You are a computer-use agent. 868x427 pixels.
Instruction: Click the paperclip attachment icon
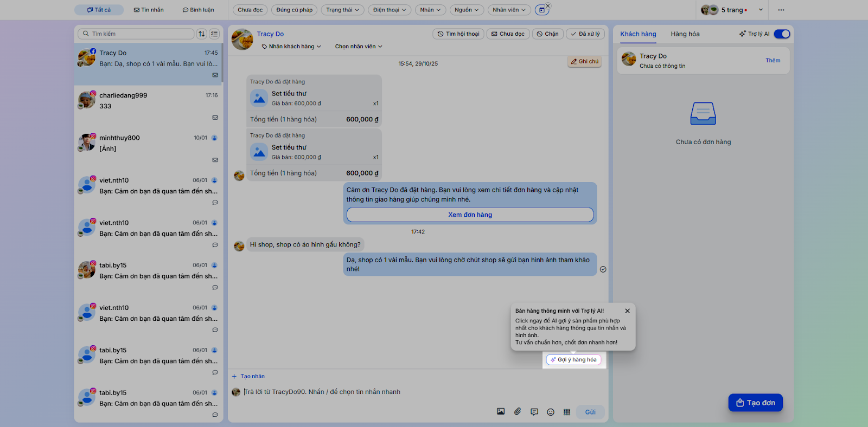pyautogui.click(x=518, y=412)
